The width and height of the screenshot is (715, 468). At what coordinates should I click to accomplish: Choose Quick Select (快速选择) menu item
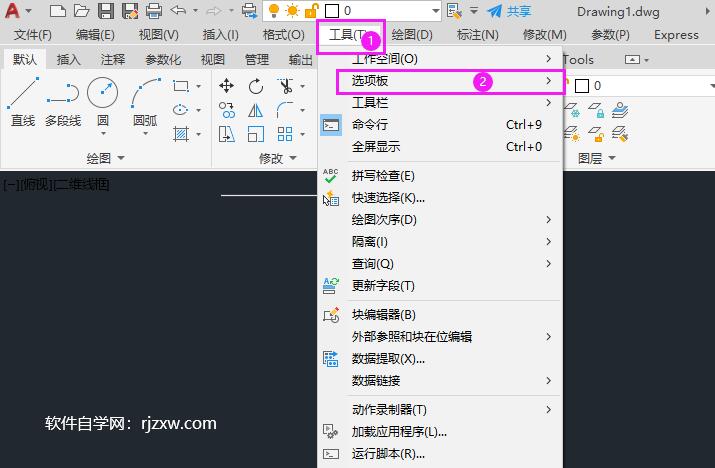(x=440, y=198)
